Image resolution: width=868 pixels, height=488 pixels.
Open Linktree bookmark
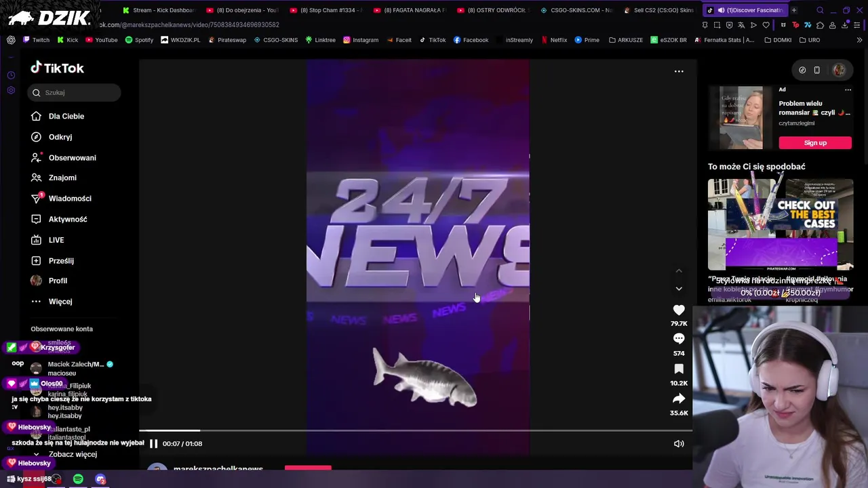coord(320,40)
